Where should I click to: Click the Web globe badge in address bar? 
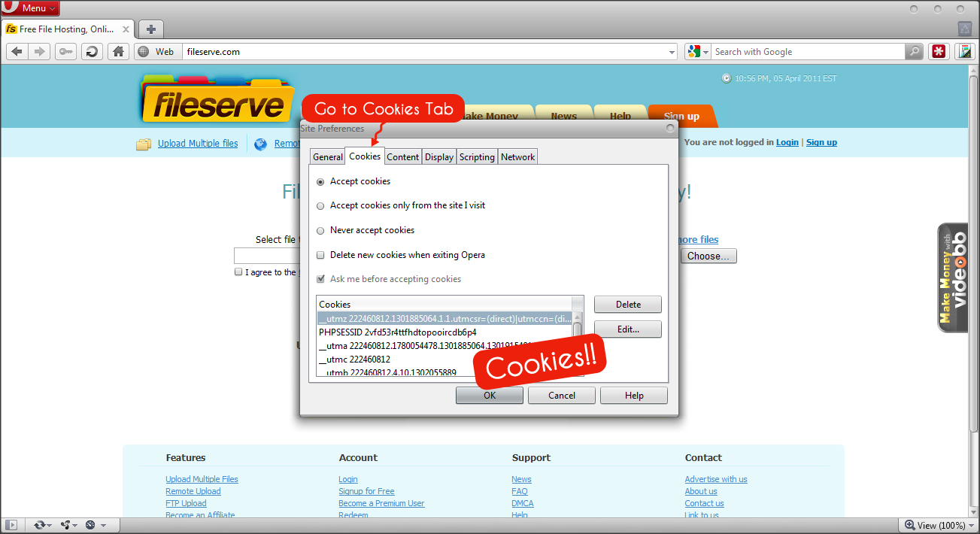(x=156, y=52)
